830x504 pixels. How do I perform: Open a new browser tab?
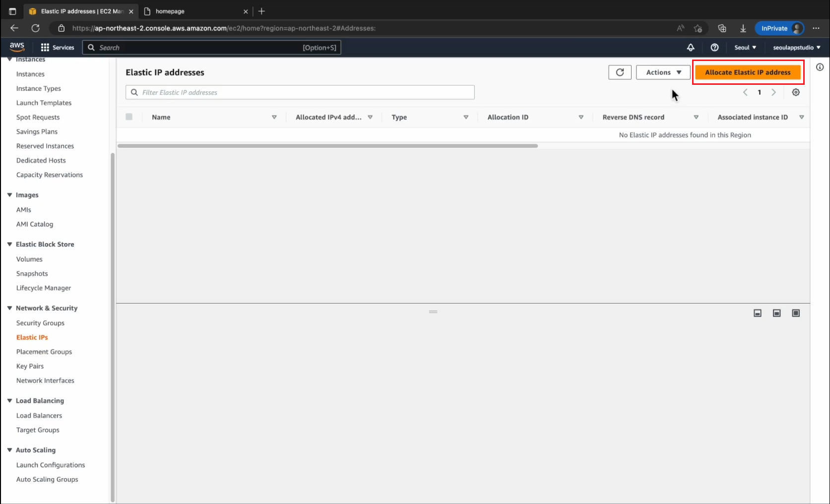click(x=261, y=11)
